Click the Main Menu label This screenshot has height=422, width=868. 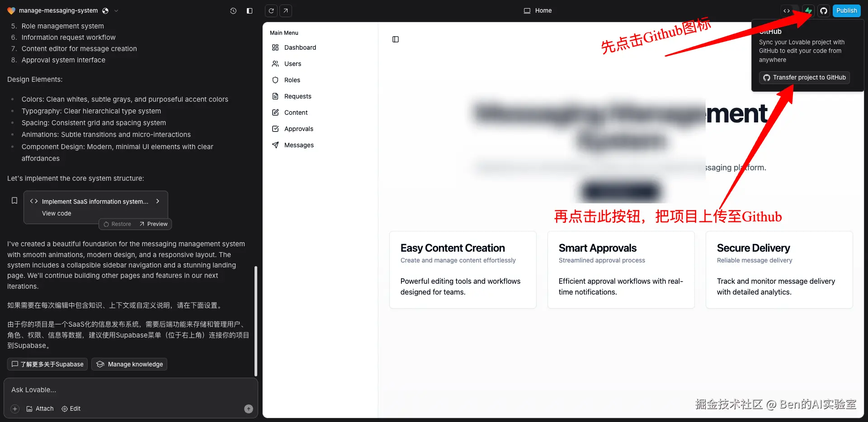click(284, 33)
